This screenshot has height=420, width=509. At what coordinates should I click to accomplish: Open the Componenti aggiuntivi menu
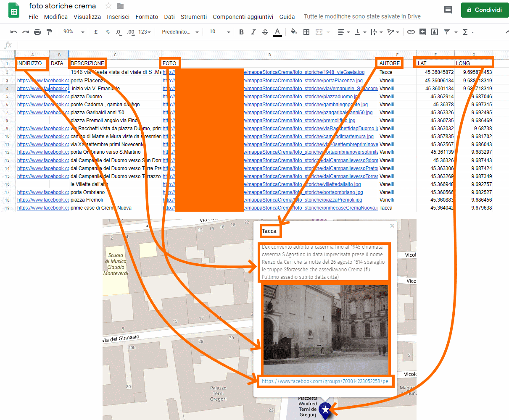coord(243,17)
